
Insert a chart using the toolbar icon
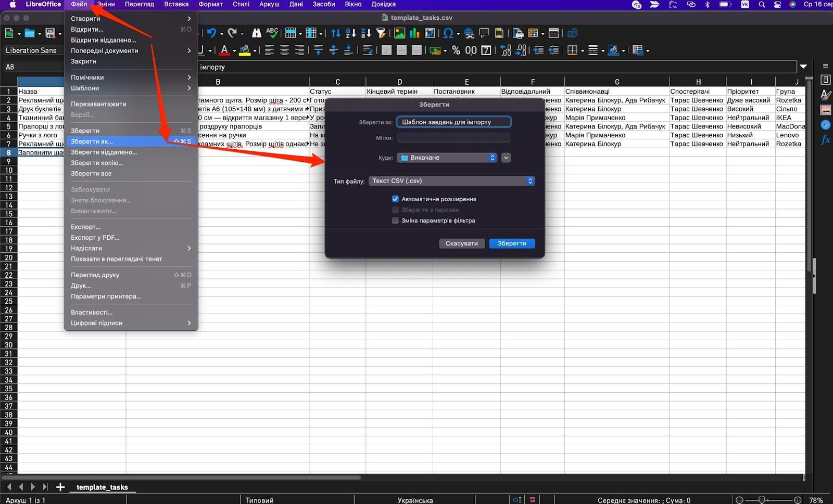[x=414, y=33]
